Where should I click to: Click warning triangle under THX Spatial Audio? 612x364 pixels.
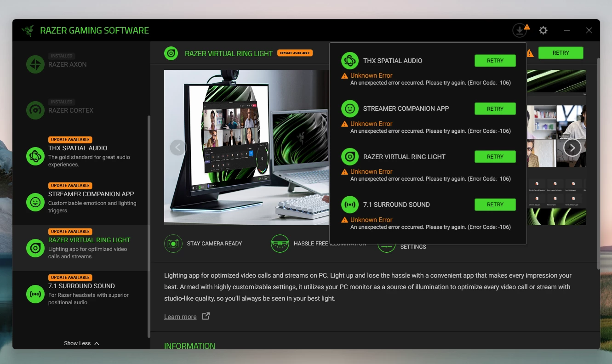[344, 76]
